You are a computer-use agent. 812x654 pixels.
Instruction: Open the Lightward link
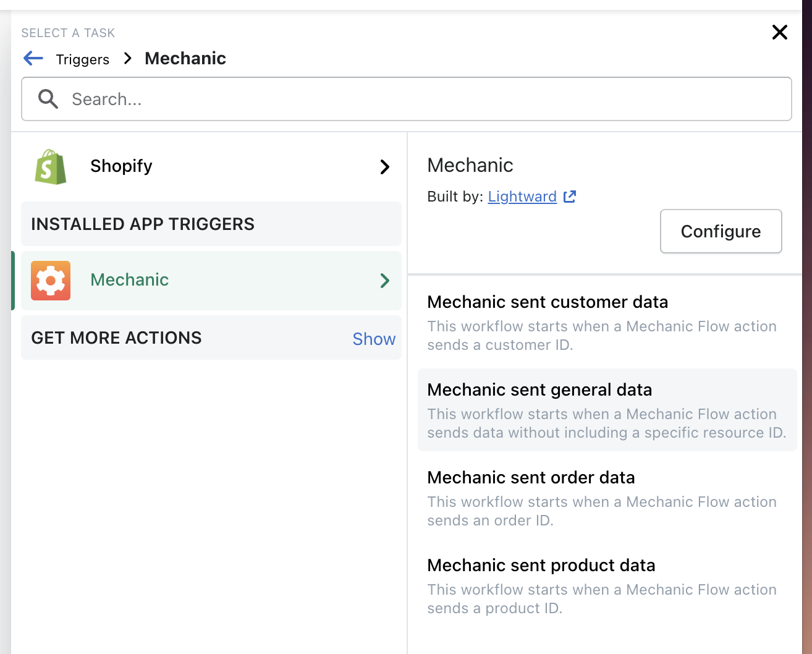(x=522, y=196)
